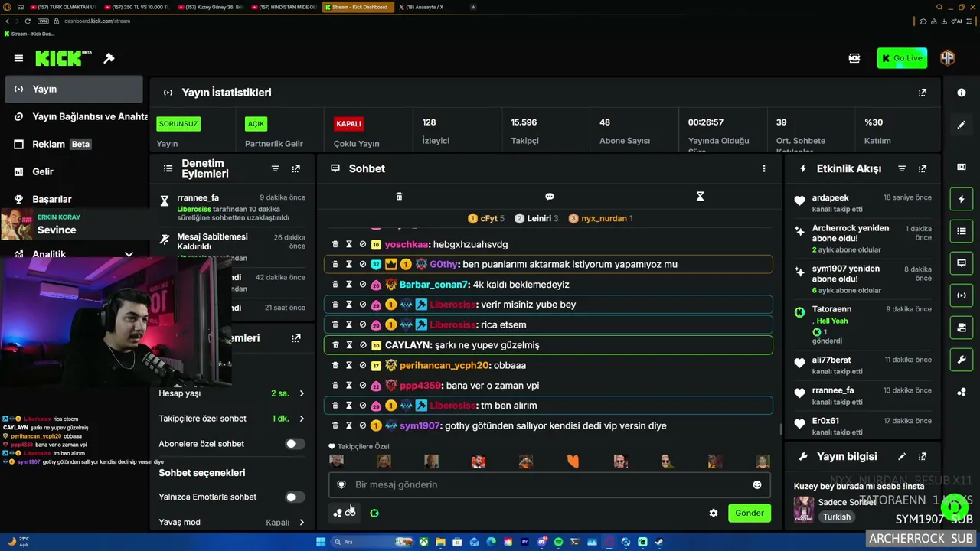Click the Sohbet chat scrollbar

pyautogui.click(x=780, y=430)
